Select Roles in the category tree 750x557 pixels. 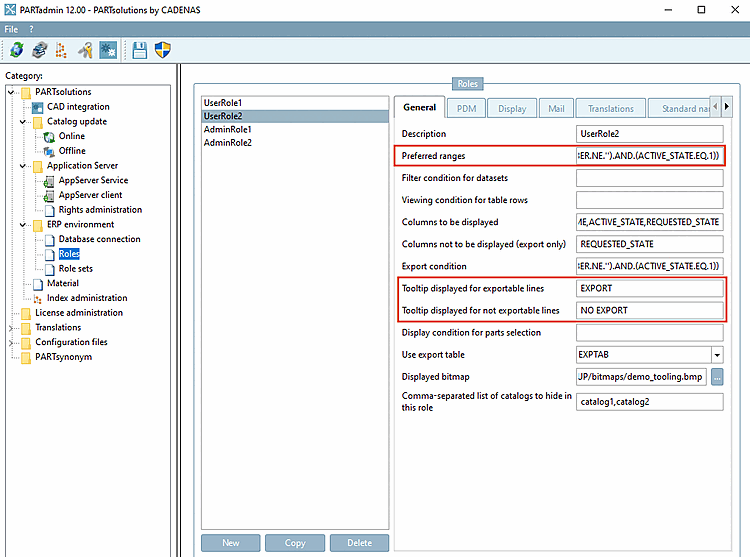pos(69,254)
